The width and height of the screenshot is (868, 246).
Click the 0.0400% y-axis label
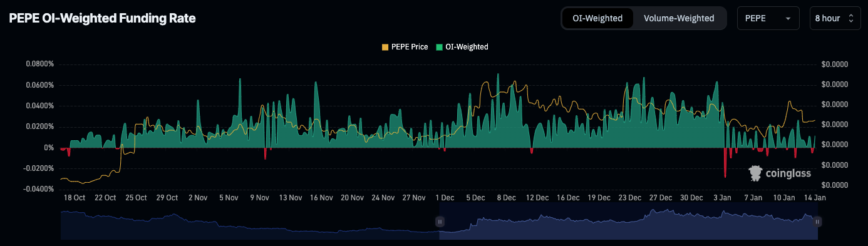tap(40, 106)
